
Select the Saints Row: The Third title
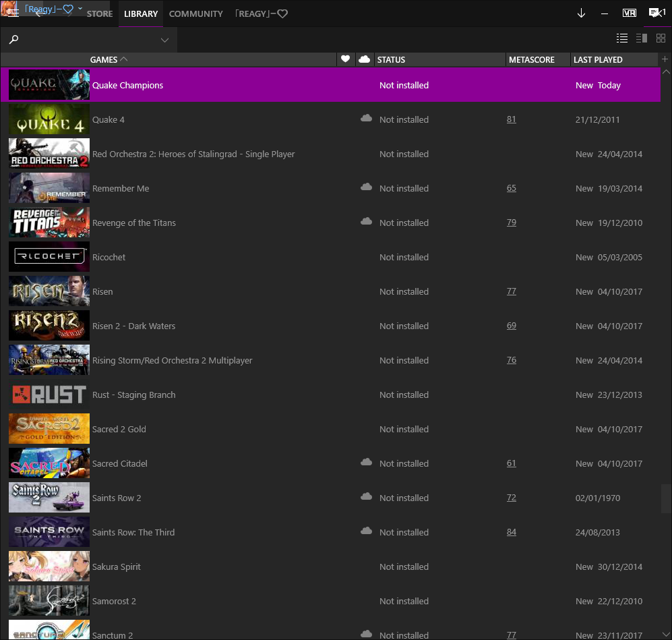[x=133, y=532]
